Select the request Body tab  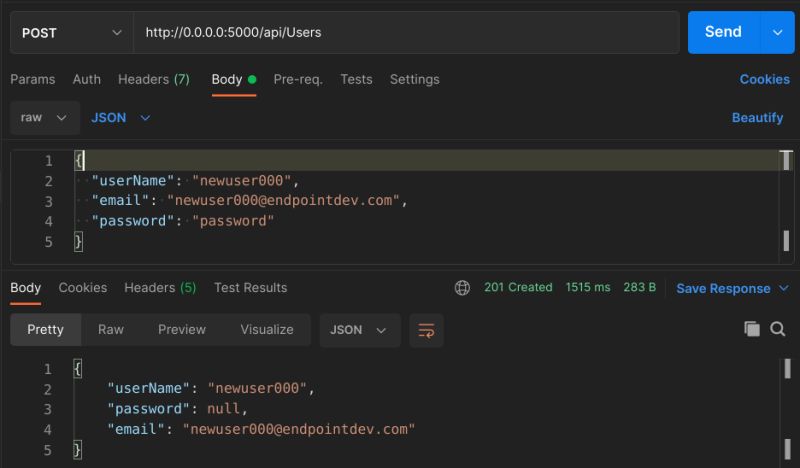pos(234,80)
